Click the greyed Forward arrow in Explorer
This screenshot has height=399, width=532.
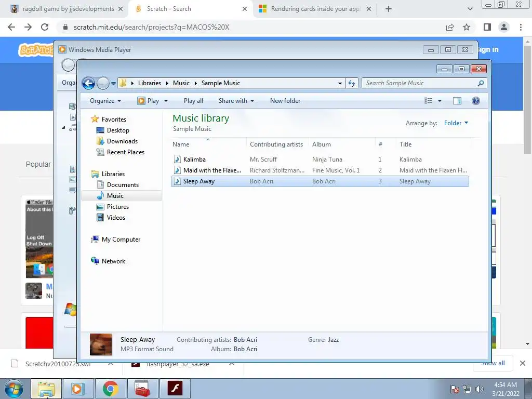(x=103, y=83)
